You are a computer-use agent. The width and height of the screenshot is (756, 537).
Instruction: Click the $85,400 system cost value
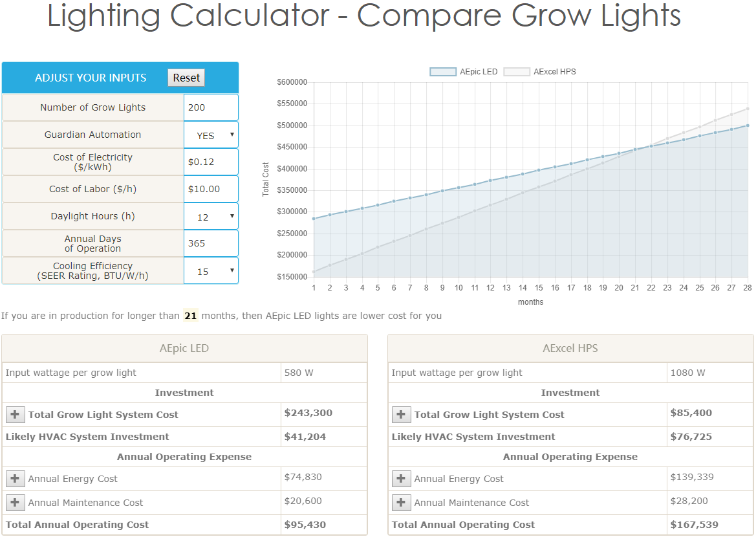(x=691, y=413)
